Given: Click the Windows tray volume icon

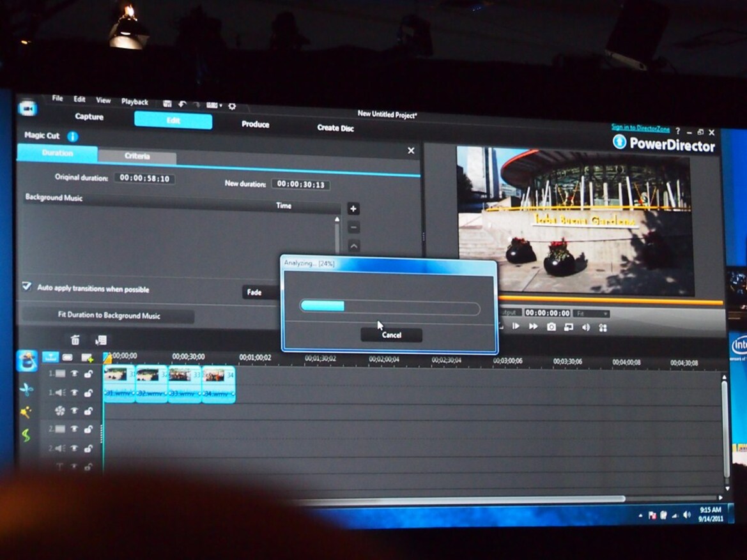Looking at the screenshot, I should (x=686, y=515).
